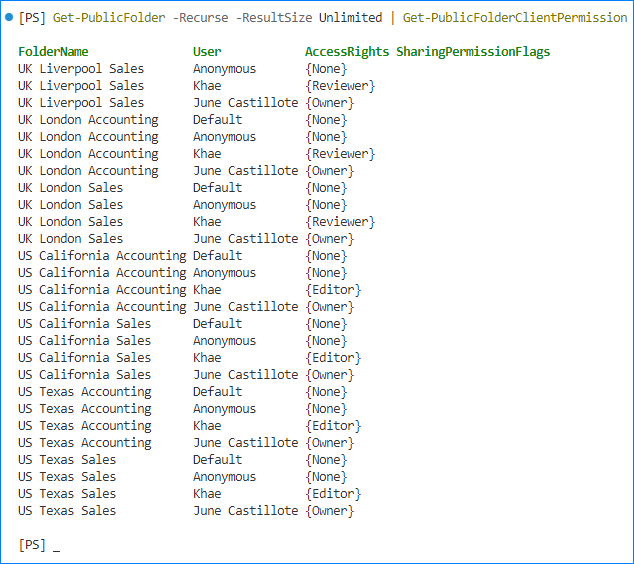
Task: Click the SharingPermissionFlags column header
Action: [x=473, y=52]
